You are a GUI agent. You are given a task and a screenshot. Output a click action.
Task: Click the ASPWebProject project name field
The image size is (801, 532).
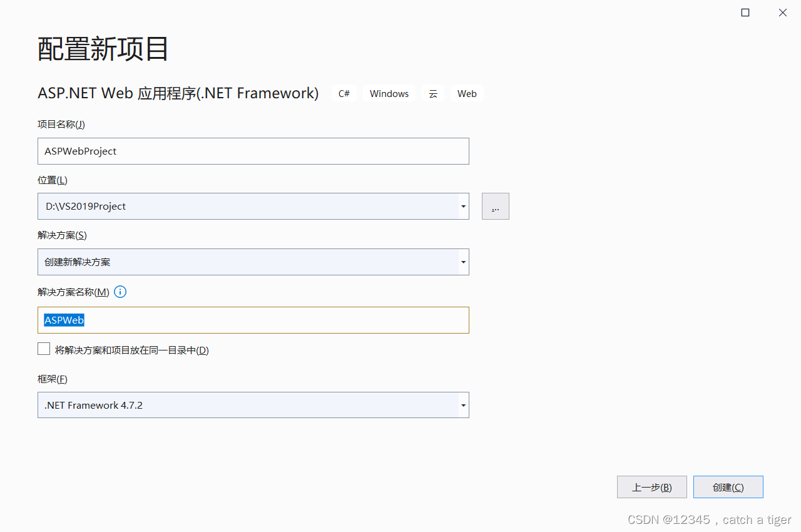(x=253, y=151)
